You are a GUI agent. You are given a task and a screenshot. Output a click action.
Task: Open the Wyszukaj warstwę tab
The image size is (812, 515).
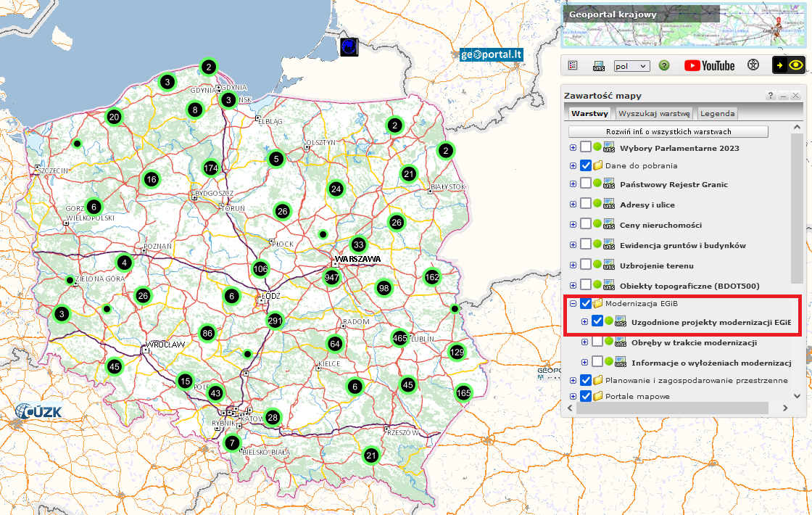tap(654, 113)
